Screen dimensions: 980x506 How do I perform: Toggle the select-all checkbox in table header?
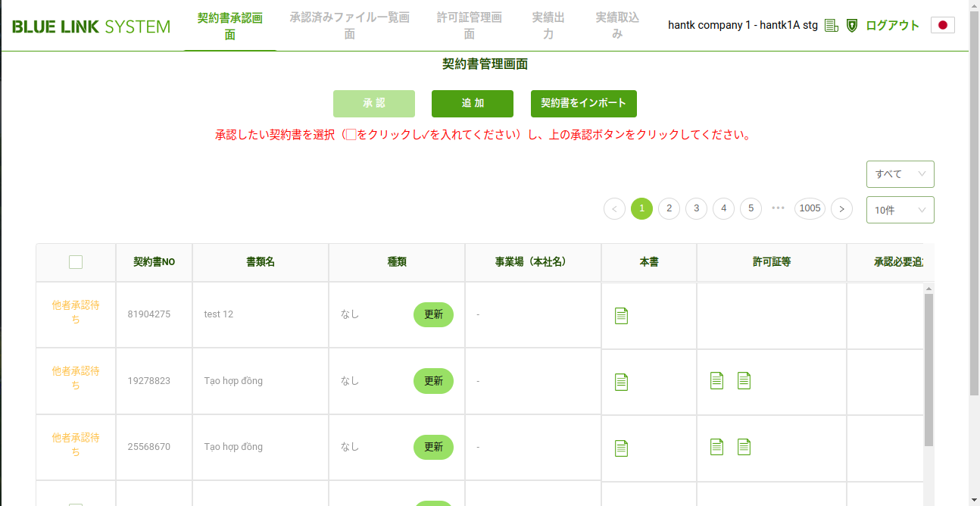pos(76,262)
